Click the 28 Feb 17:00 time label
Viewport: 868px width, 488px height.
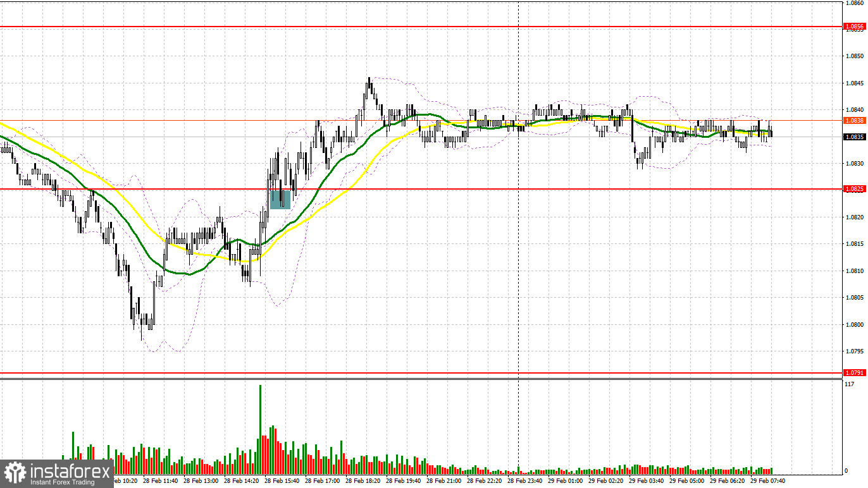(x=323, y=480)
